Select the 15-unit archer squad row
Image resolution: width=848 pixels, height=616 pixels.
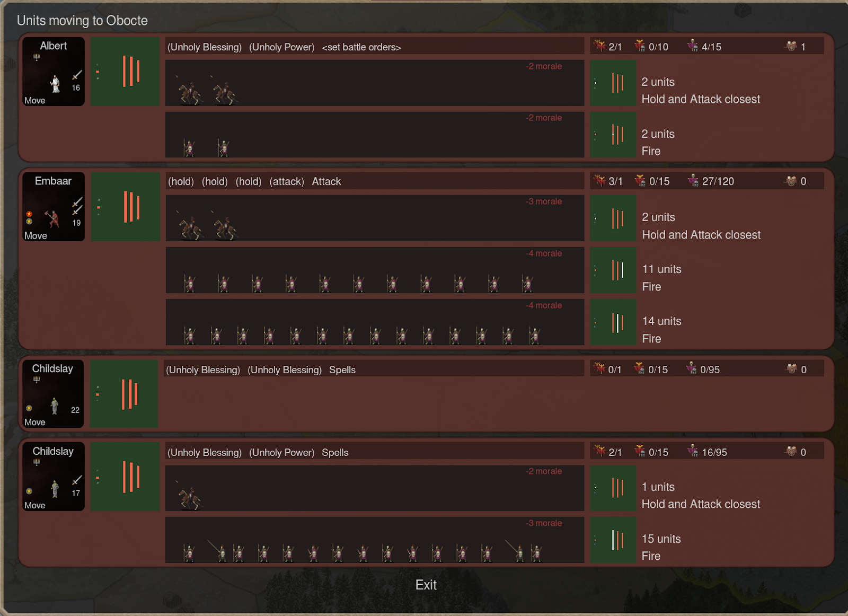click(375, 540)
